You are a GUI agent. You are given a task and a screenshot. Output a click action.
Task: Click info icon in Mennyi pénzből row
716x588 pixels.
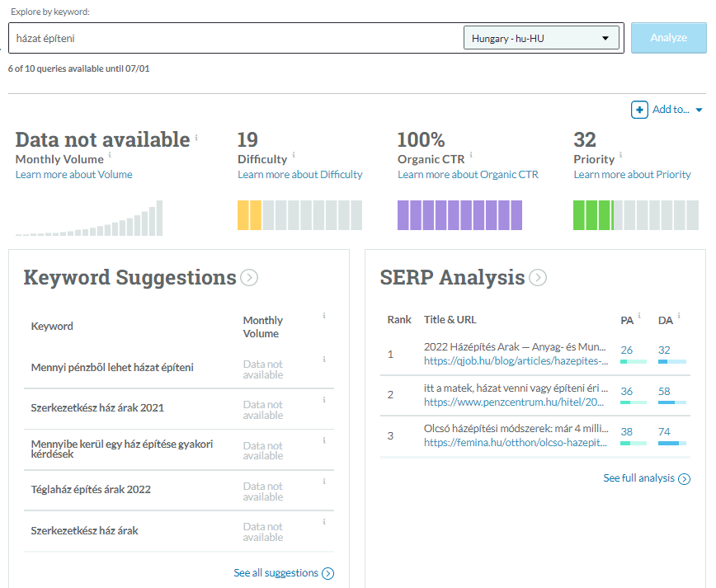tap(324, 360)
